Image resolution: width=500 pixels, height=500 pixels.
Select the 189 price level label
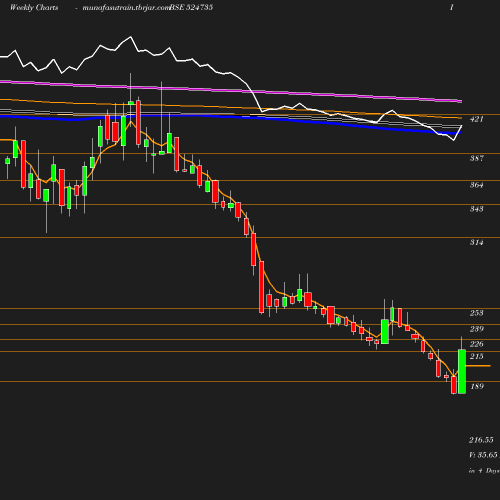[x=477, y=386]
